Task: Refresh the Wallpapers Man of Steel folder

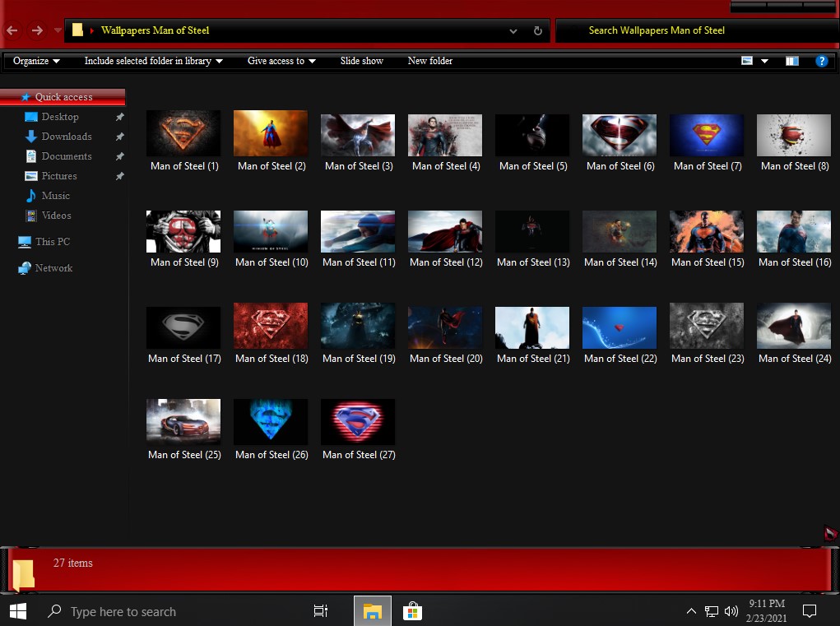Action: (x=538, y=31)
